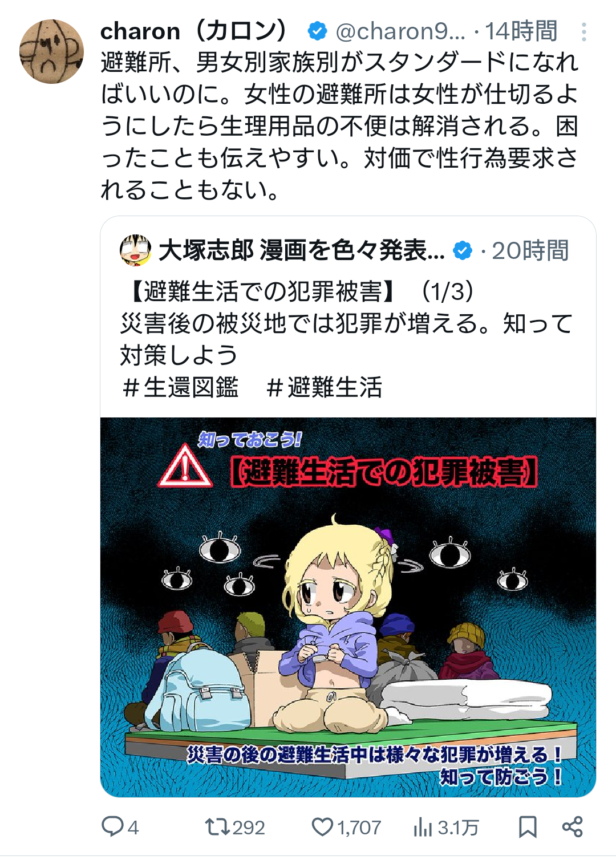Open the quoted post's manga image
The width and height of the screenshot is (616, 868).
pos(348,607)
